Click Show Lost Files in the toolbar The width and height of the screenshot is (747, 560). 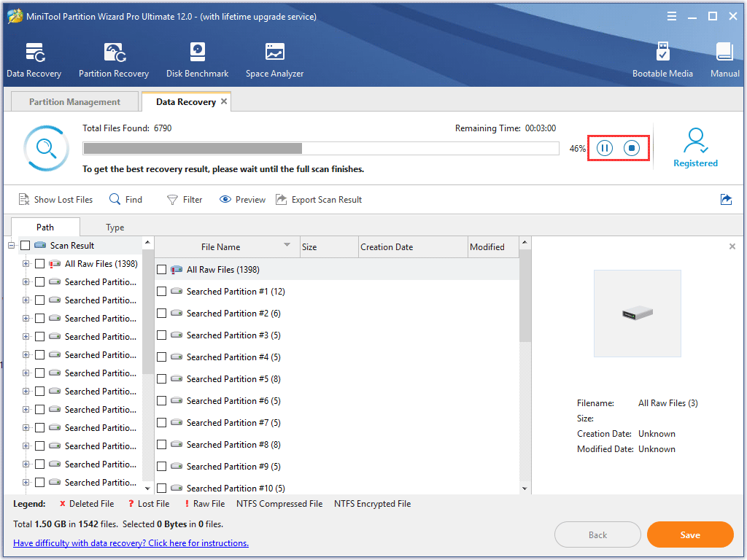point(56,200)
